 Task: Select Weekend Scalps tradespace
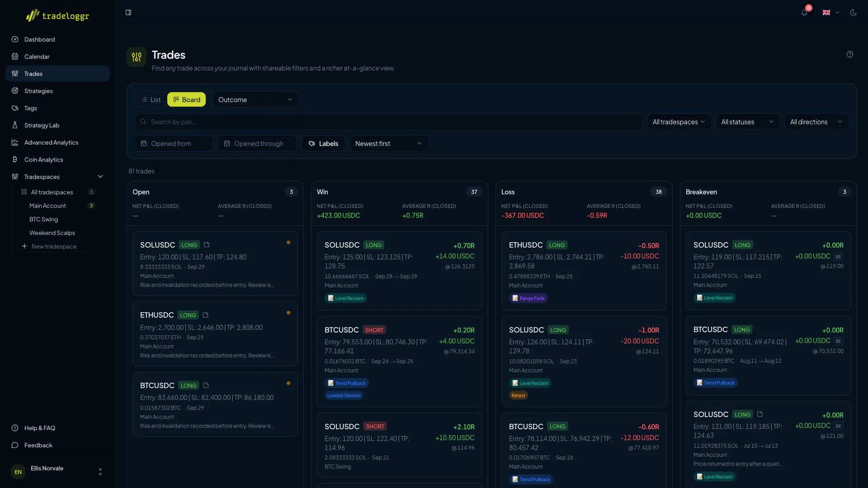58,233
